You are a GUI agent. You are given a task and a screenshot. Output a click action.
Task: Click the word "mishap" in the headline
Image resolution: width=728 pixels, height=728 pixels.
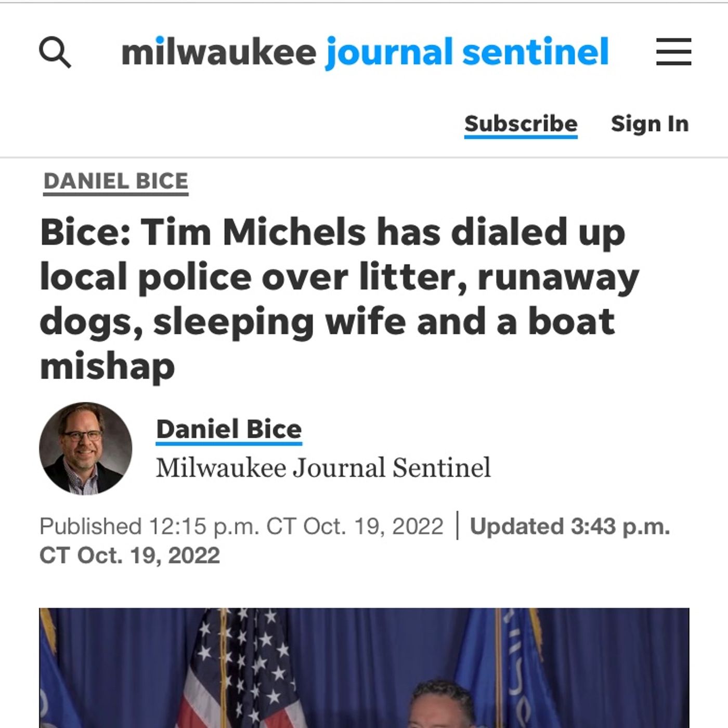107,367
